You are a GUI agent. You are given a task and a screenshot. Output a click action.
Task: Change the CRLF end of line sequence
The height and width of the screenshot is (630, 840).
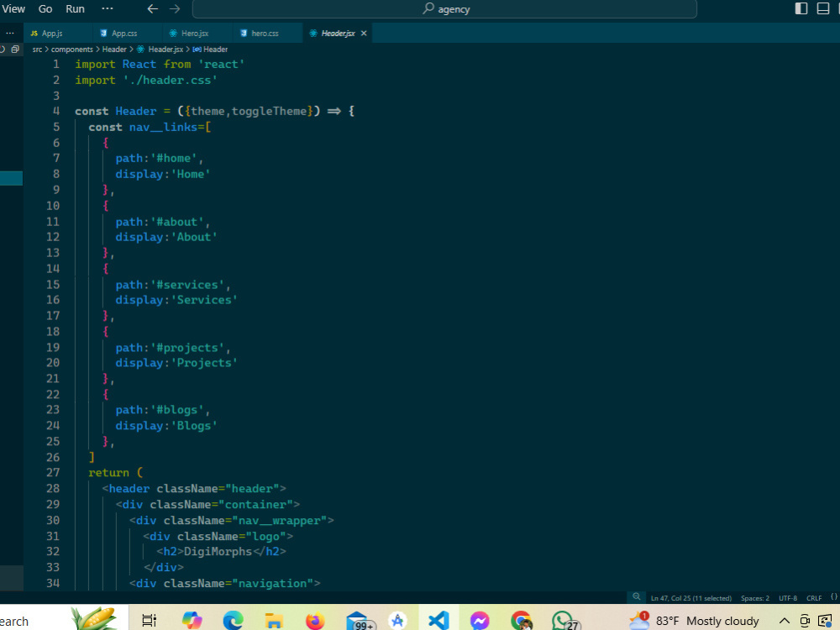[814, 598]
